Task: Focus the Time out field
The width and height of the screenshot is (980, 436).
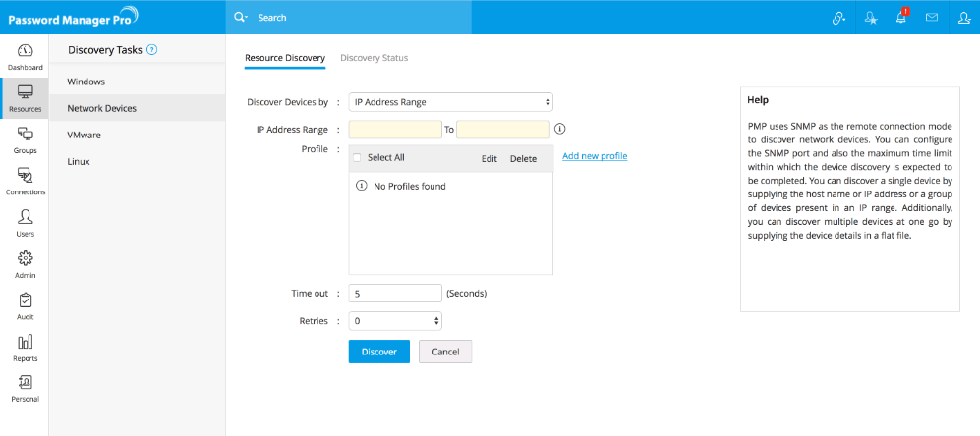Action: pos(395,293)
